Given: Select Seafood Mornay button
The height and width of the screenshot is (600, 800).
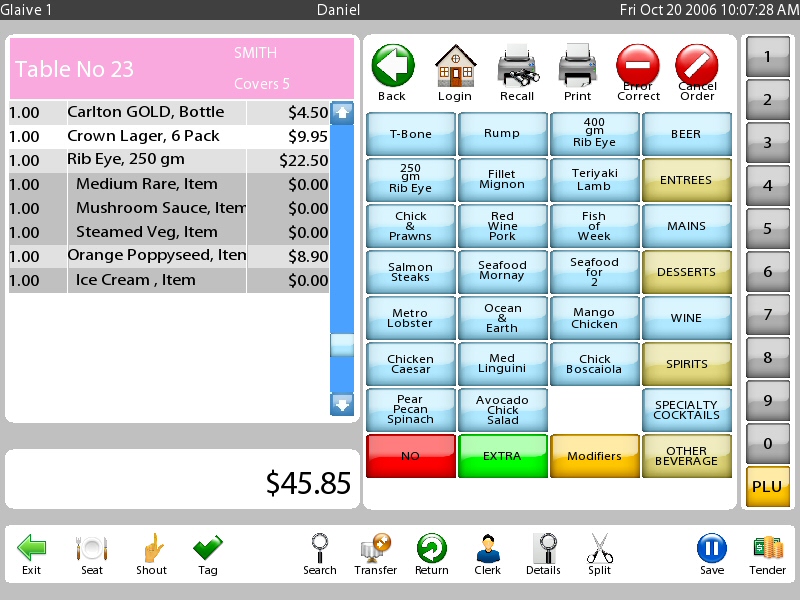Looking at the screenshot, I should pyautogui.click(x=503, y=272).
